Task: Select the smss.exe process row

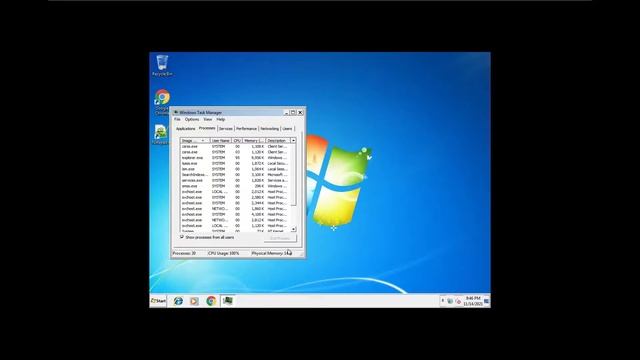Action: (236, 186)
